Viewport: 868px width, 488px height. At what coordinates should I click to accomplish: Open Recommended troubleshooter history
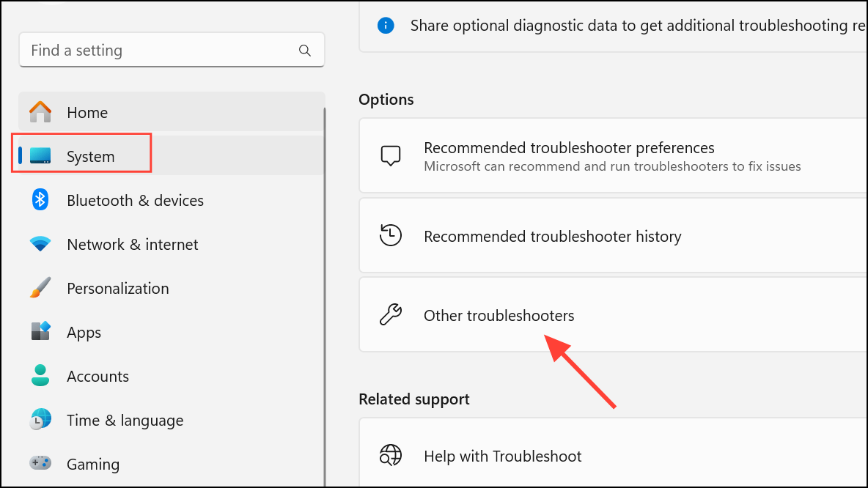click(x=552, y=235)
